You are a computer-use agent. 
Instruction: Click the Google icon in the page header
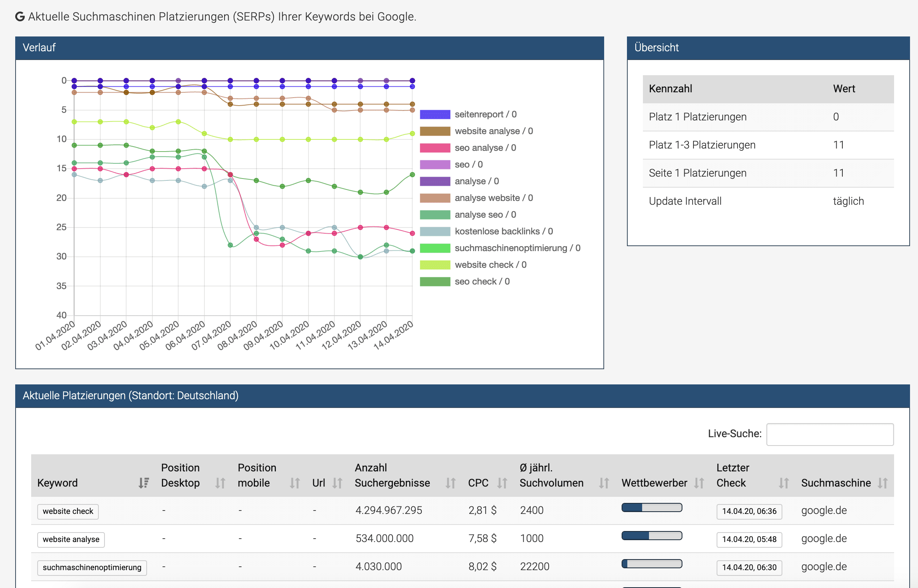point(20,16)
